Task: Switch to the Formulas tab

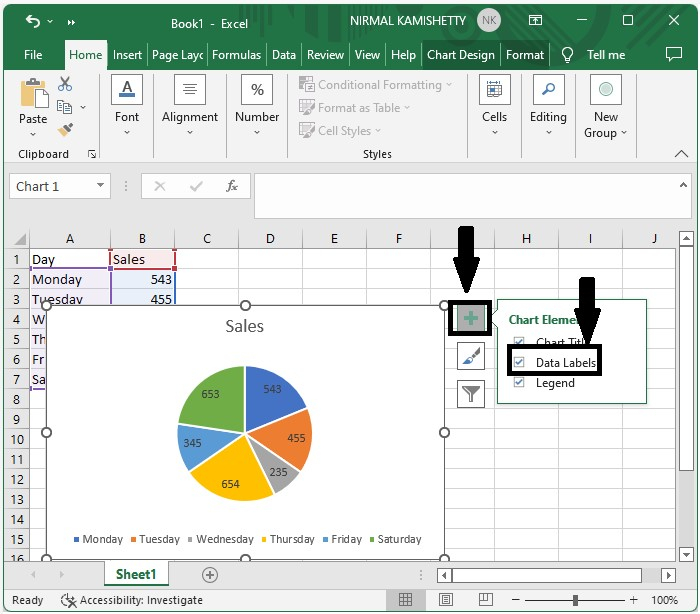Action: point(236,55)
